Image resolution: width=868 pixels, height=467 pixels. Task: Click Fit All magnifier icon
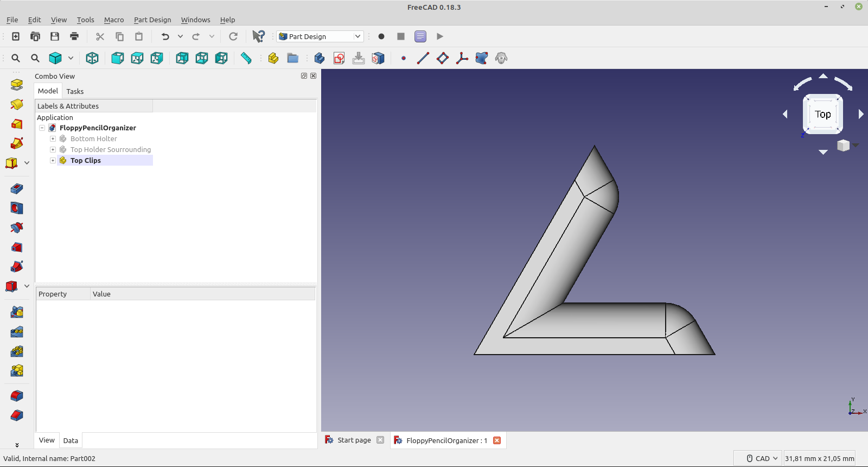(x=16, y=58)
